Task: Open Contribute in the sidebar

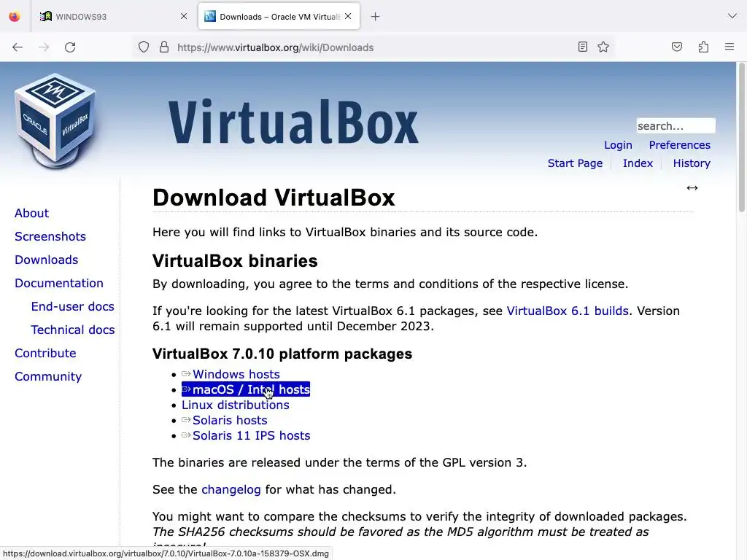Action: (45, 354)
